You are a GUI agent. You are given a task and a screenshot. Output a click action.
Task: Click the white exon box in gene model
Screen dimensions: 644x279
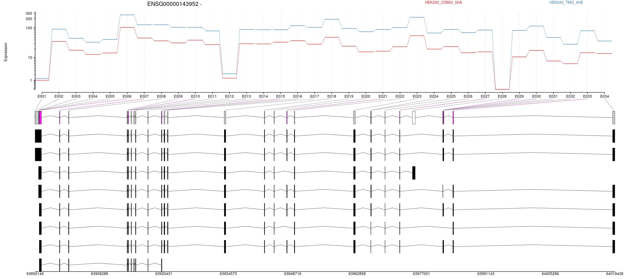tap(414, 118)
